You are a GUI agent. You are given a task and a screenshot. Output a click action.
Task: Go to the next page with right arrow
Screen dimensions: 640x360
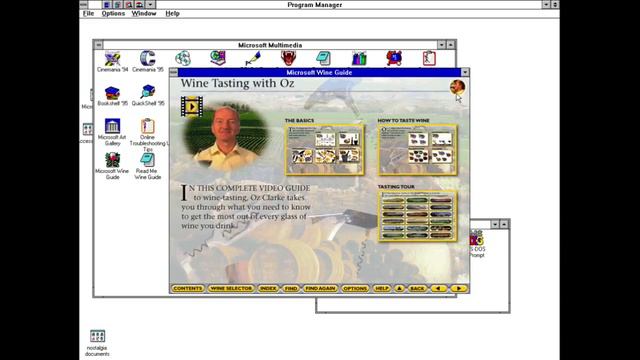459,289
